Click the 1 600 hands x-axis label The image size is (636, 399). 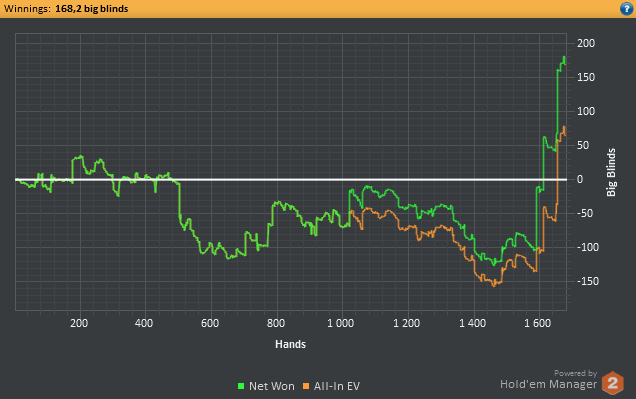coord(538,323)
